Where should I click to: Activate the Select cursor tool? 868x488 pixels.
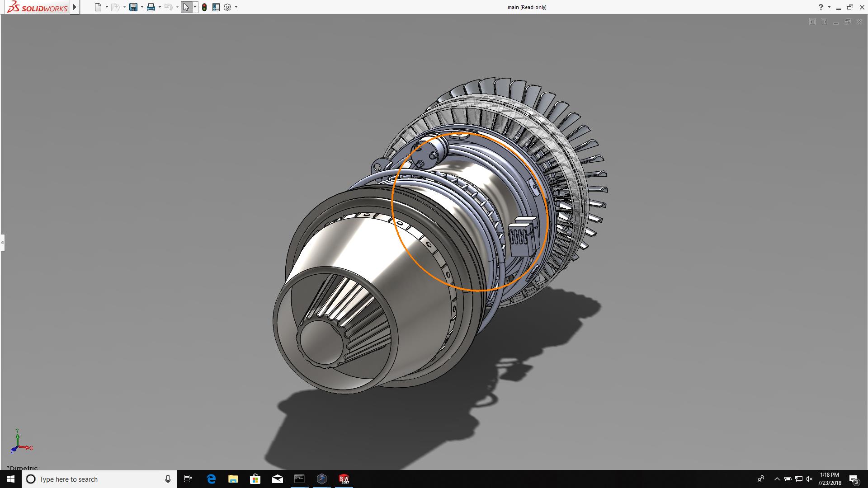(186, 7)
